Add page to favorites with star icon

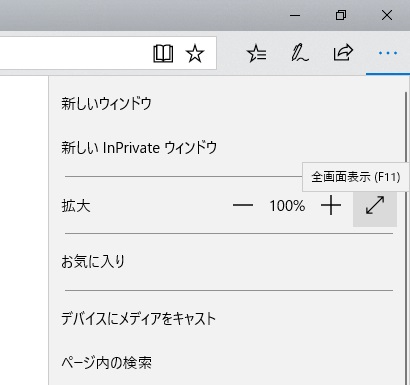[195, 53]
